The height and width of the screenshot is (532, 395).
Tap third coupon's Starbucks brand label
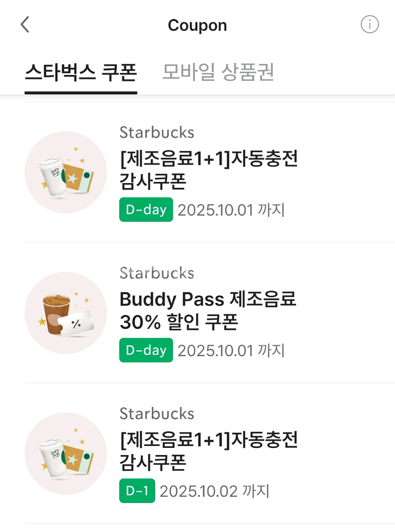(x=157, y=413)
